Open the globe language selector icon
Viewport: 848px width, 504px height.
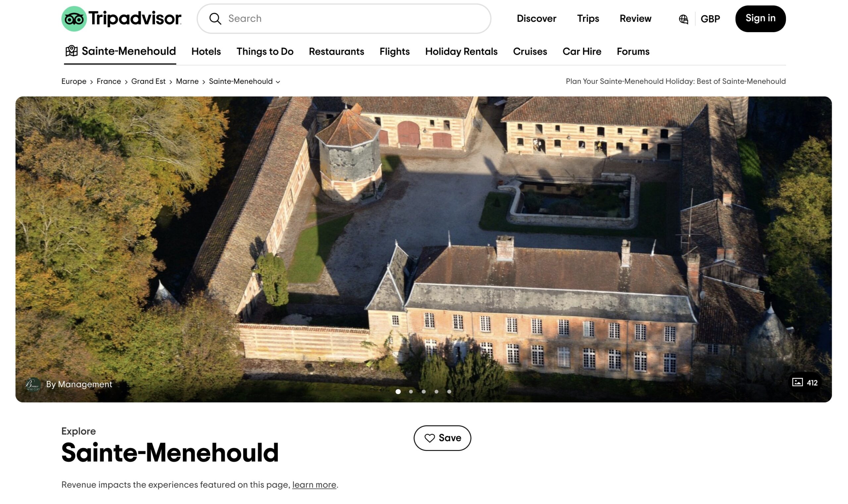pyautogui.click(x=683, y=19)
